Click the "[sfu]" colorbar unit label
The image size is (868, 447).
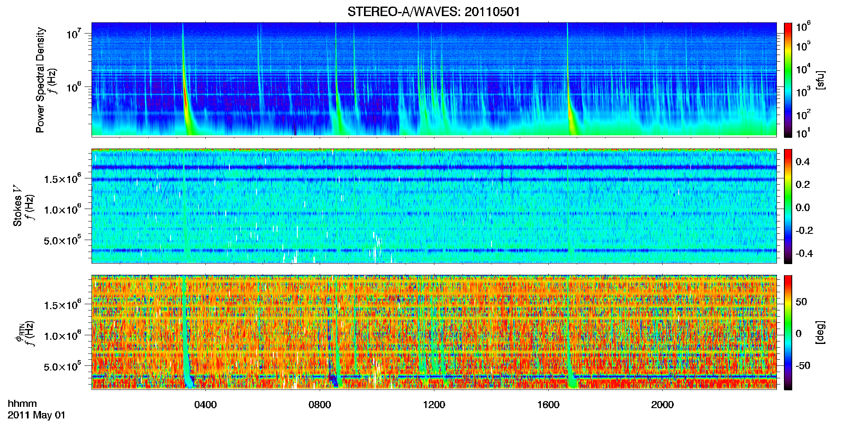pyautogui.click(x=820, y=80)
